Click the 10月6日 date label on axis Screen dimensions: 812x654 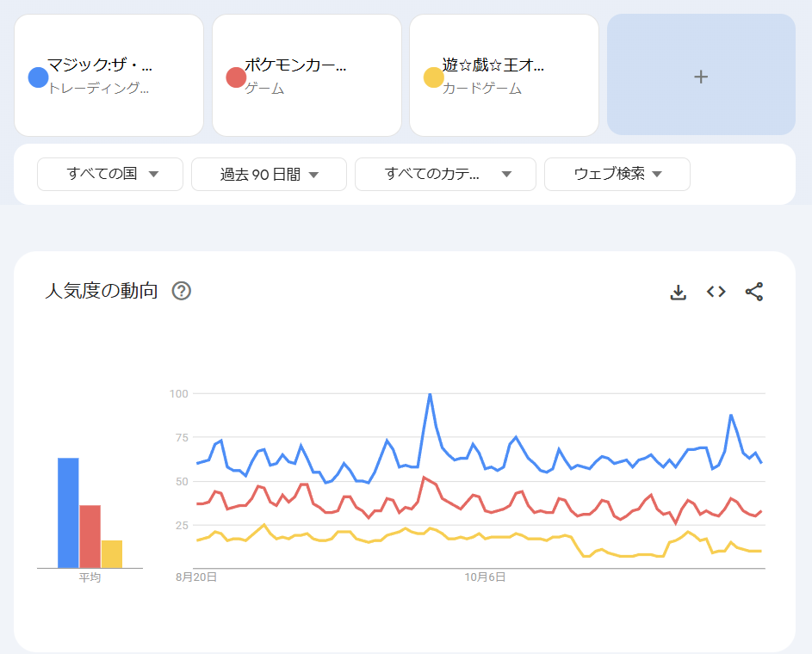tap(485, 577)
